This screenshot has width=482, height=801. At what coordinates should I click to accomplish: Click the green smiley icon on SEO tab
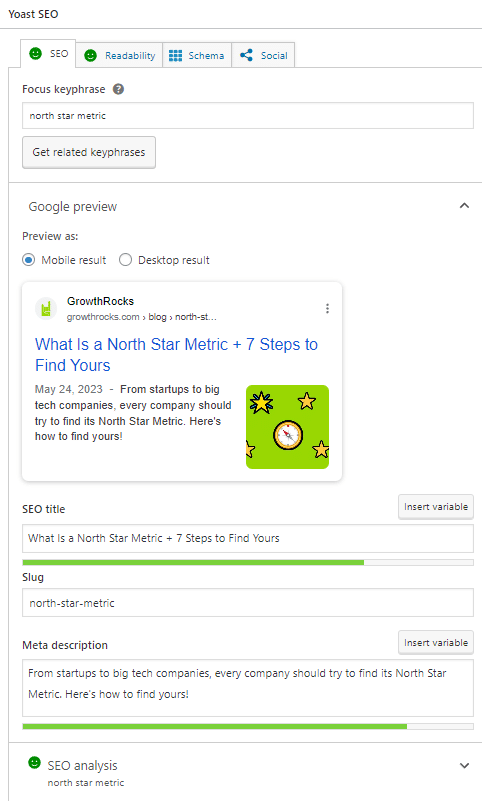[35, 54]
